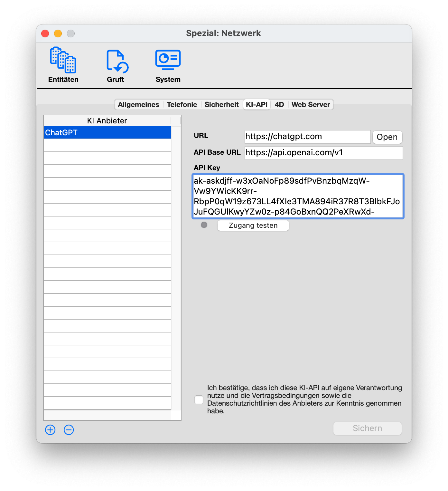Minimize the window with yellow button

click(x=58, y=34)
